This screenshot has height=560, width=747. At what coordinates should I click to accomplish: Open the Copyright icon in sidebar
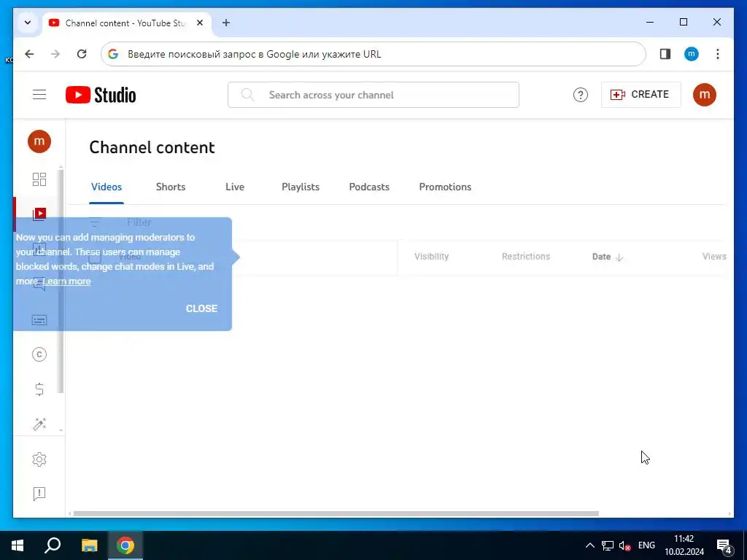click(39, 354)
